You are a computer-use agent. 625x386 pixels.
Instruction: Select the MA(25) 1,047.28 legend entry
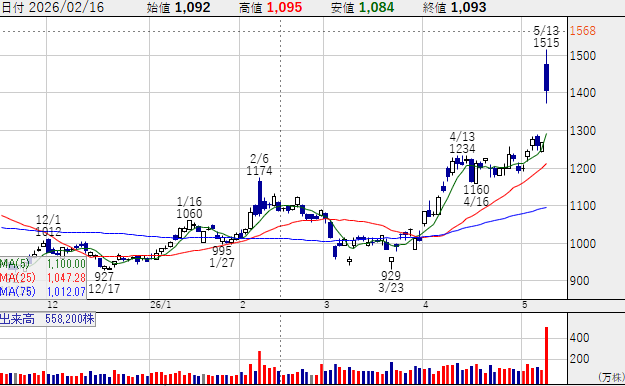click(x=43, y=278)
